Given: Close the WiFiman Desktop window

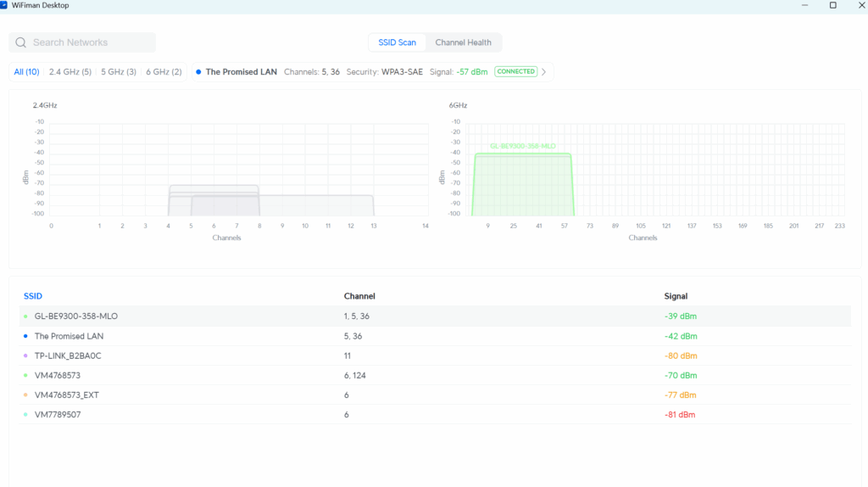Looking at the screenshot, I should (x=861, y=5).
